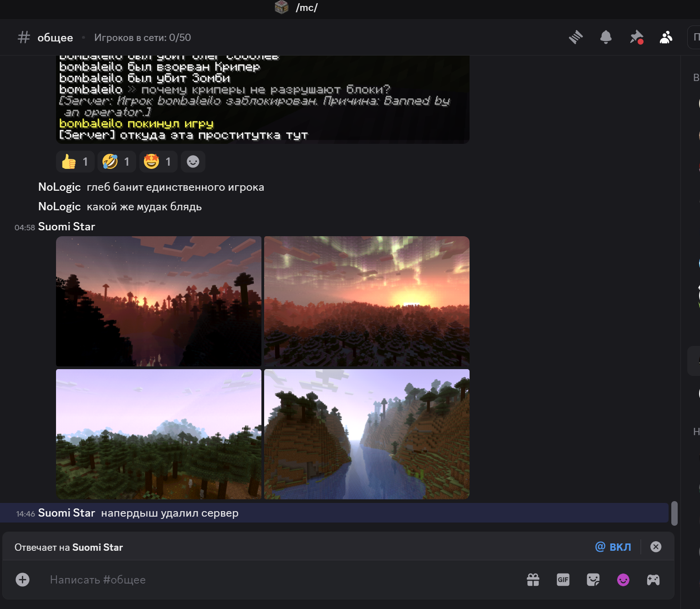Click into the Написать #общее message field
This screenshot has height=609, width=700.
click(273, 579)
